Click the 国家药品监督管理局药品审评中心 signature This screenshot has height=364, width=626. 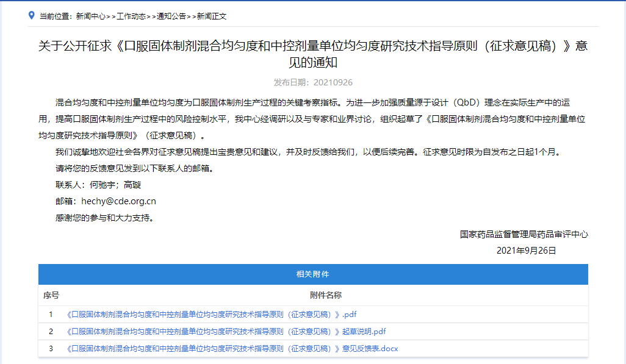(523, 234)
